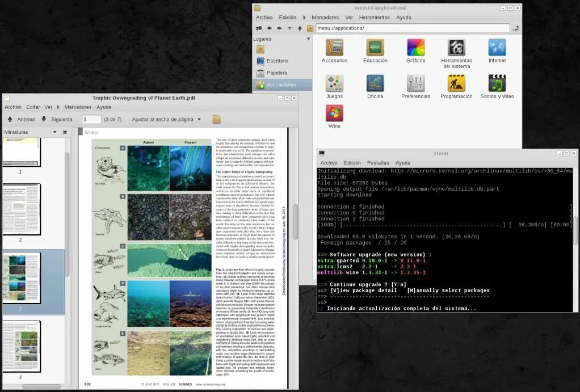This screenshot has height=392, width=580.
Task: Open Herramientas menu in file manager
Action: click(375, 18)
